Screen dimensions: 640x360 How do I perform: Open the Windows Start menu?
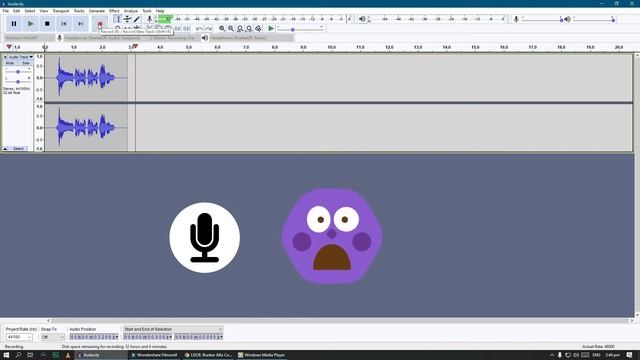click(x=6, y=355)
